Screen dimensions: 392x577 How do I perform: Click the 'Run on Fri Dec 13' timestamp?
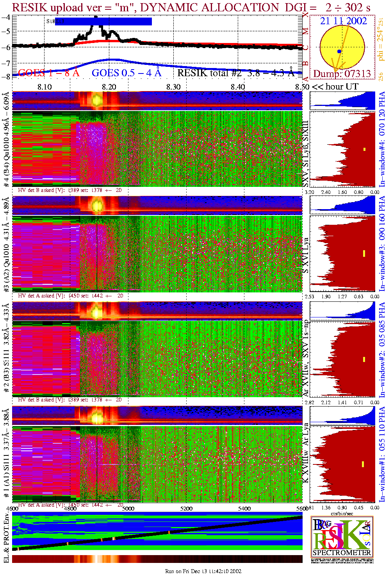point(203,571)
